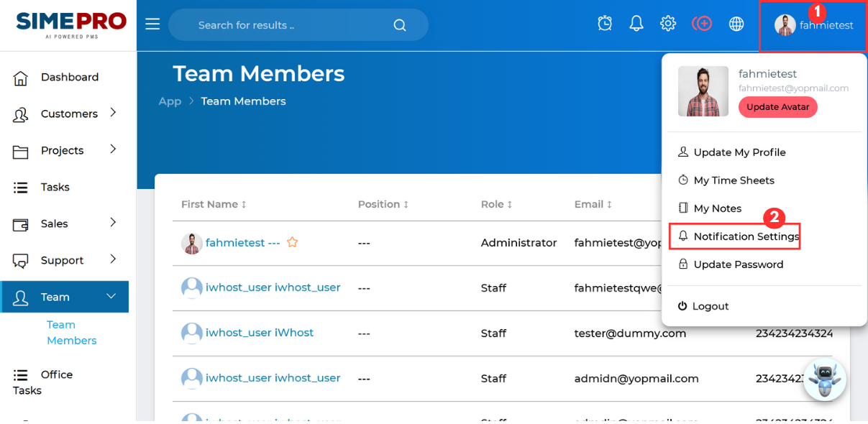Expand the Sales submenu arrow
This screenshot has width=868, height=424.
click(113, 222)
